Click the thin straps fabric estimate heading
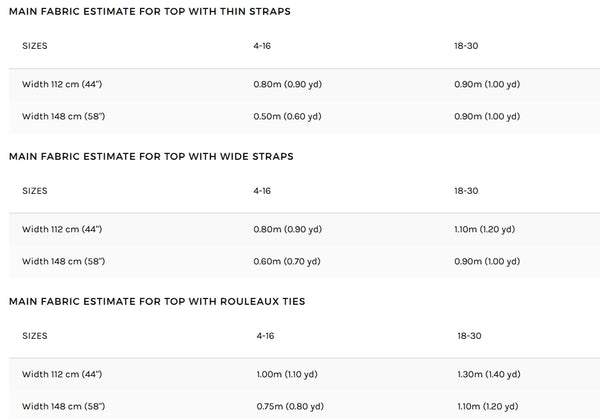The width and height of the screenshot is (600, 419). coord(149,11)
